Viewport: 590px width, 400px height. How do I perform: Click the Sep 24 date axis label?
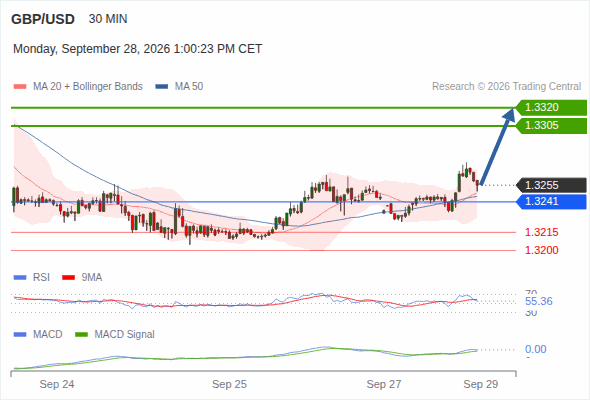pyautogui.click(x=57, y=384)
